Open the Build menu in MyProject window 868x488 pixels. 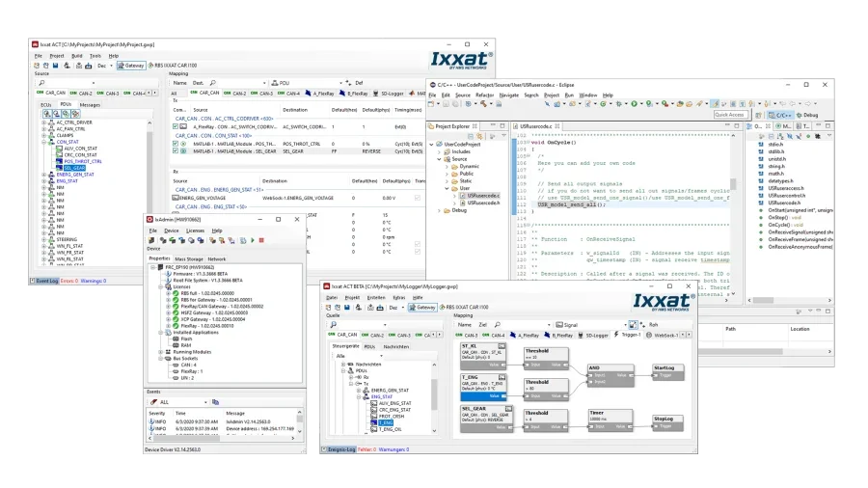click(x=77, y=56)
